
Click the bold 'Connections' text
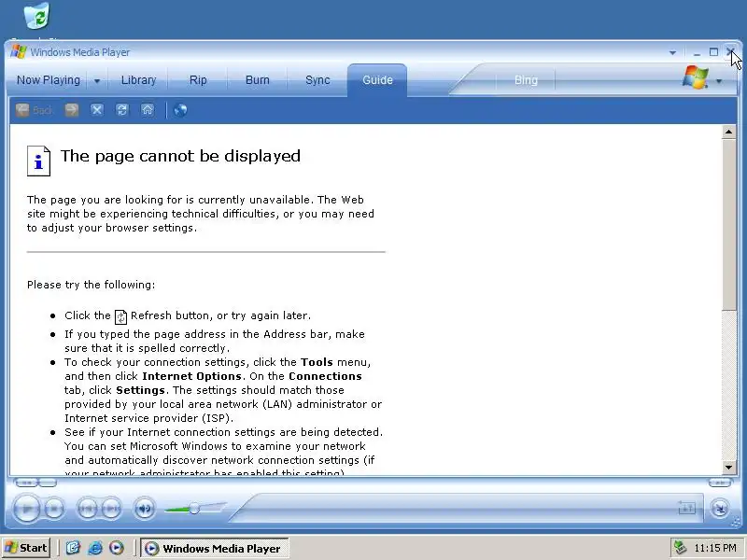point(325,376)
